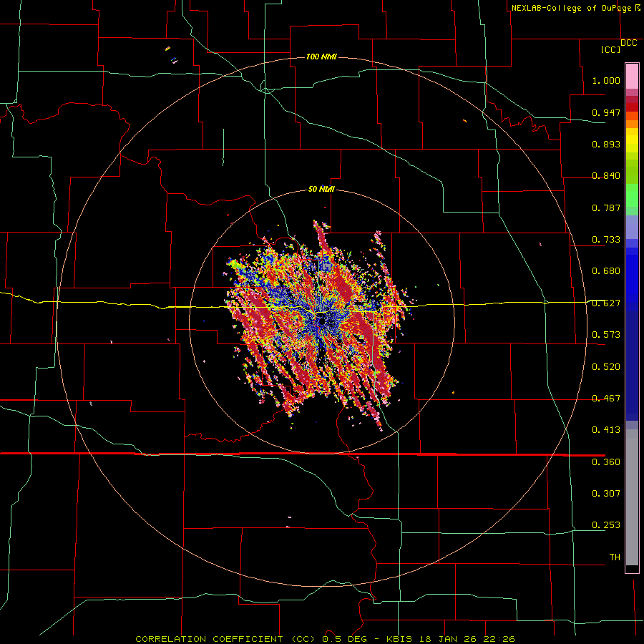The image size is (644, 644).
Task: Click the "100 NMI" range ring label
Action: [321, 57]
